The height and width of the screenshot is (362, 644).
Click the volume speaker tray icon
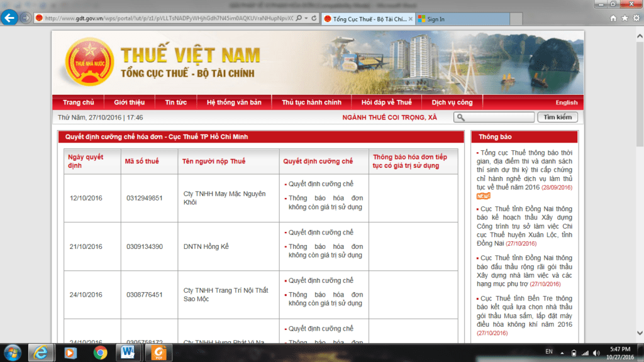(x=596, y=353)
